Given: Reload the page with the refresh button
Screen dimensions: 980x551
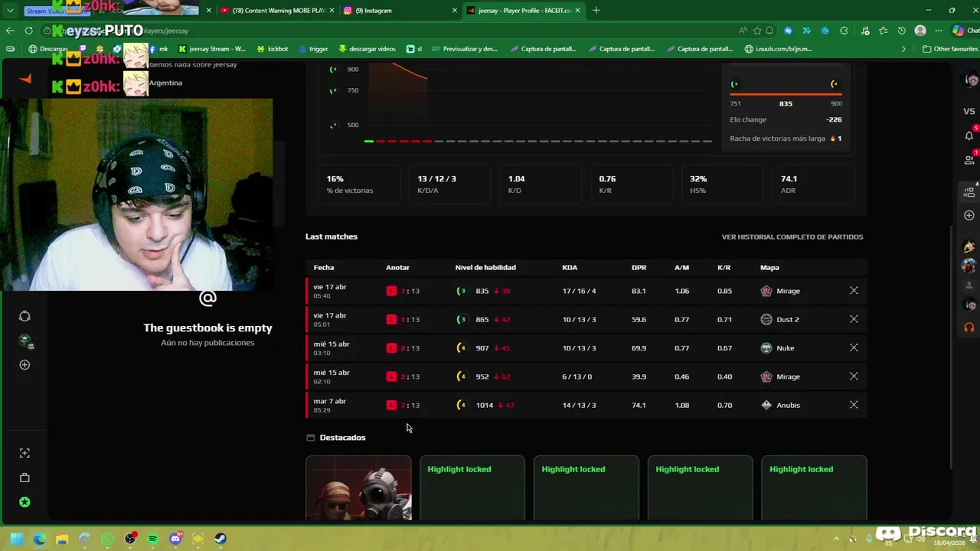Looking at the screenshot, I should (x=28, y=31).
